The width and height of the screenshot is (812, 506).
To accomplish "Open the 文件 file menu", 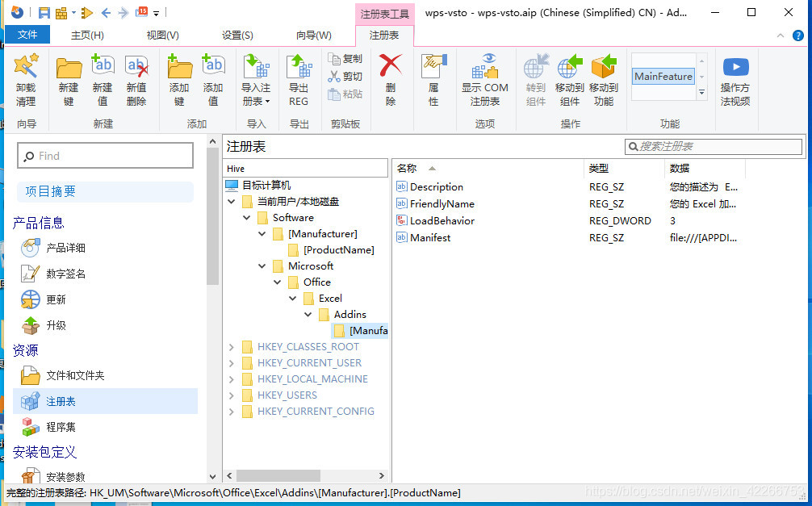I will pyautogui.click(x=27, y=35).
